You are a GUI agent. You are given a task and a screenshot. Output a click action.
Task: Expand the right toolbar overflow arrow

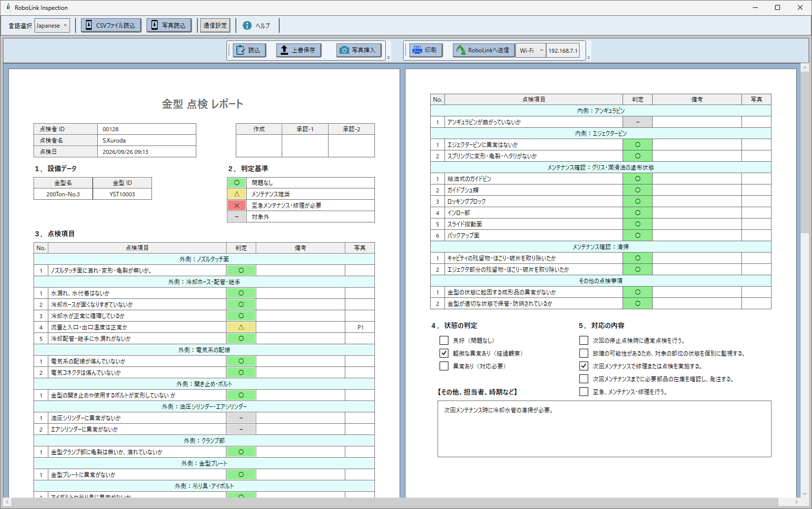pos(589,57)
